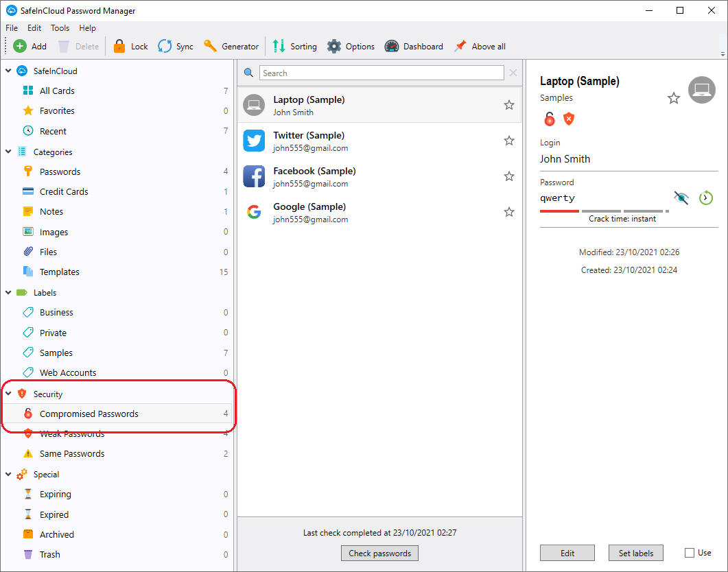Click the password strength bar

[x=604, y=211]
